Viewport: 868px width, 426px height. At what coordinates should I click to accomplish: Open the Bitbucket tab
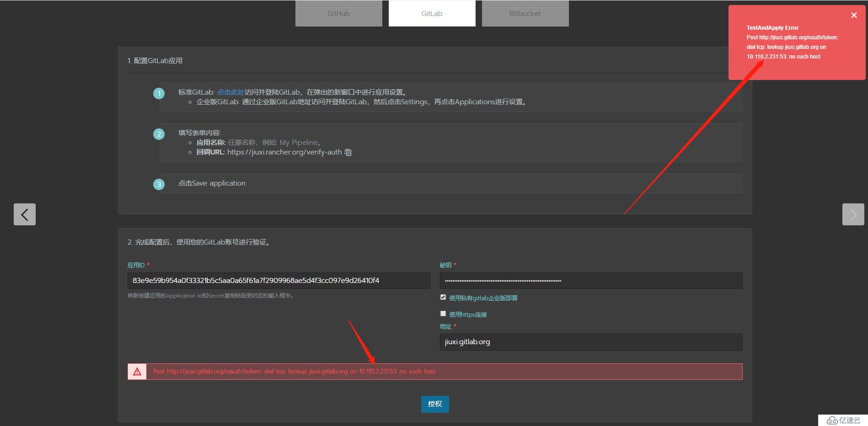point(525,13)
